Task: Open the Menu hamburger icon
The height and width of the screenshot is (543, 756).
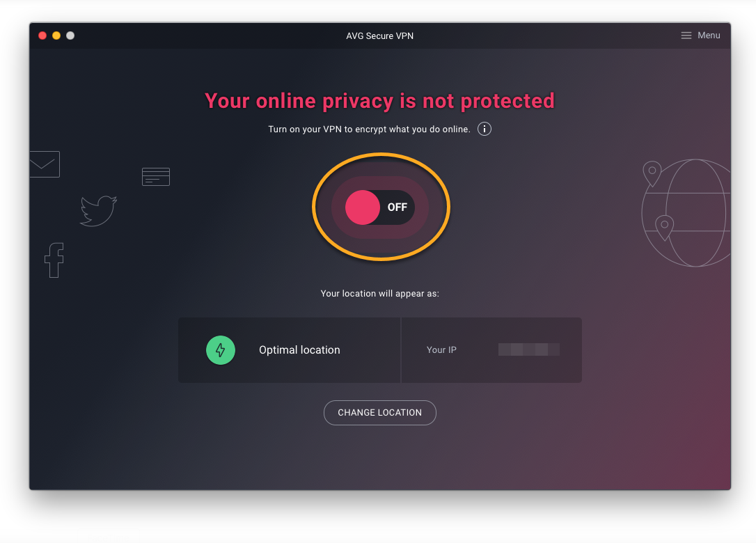Action: click(x=686, y=36)
